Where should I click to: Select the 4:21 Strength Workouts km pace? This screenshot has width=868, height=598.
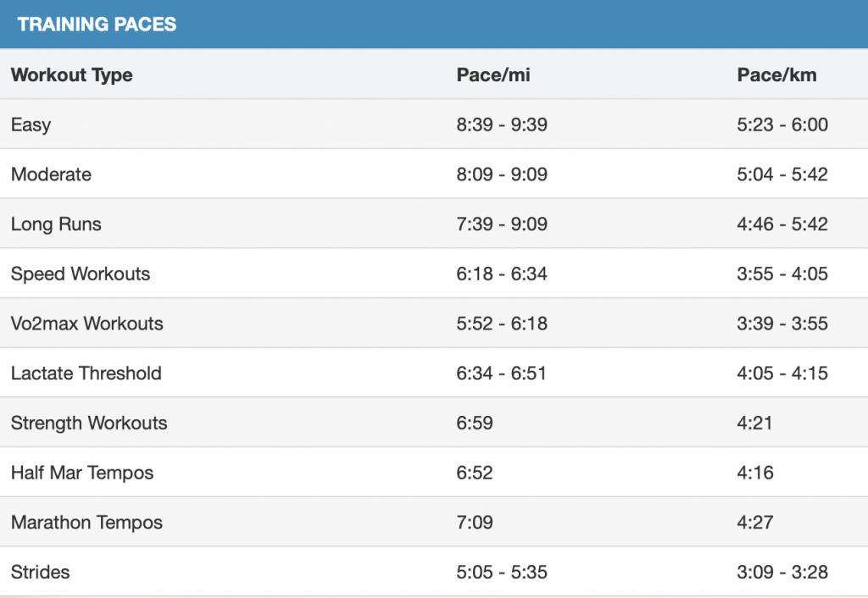tap(754, 423)
